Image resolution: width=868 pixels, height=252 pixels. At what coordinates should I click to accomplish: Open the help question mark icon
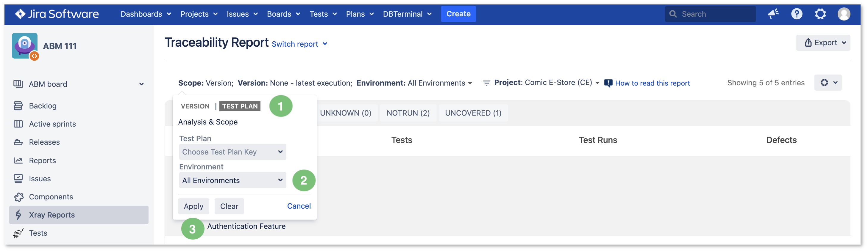(797, 14)
